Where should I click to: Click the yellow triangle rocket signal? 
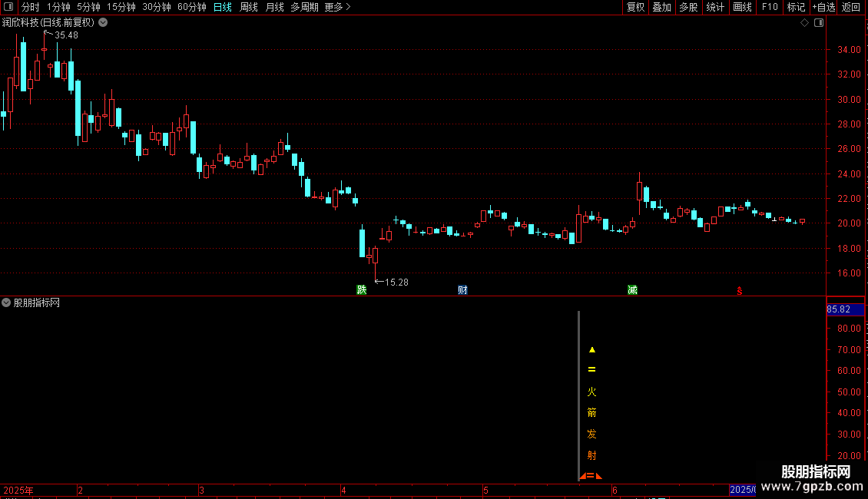click(x=591, y=349)
